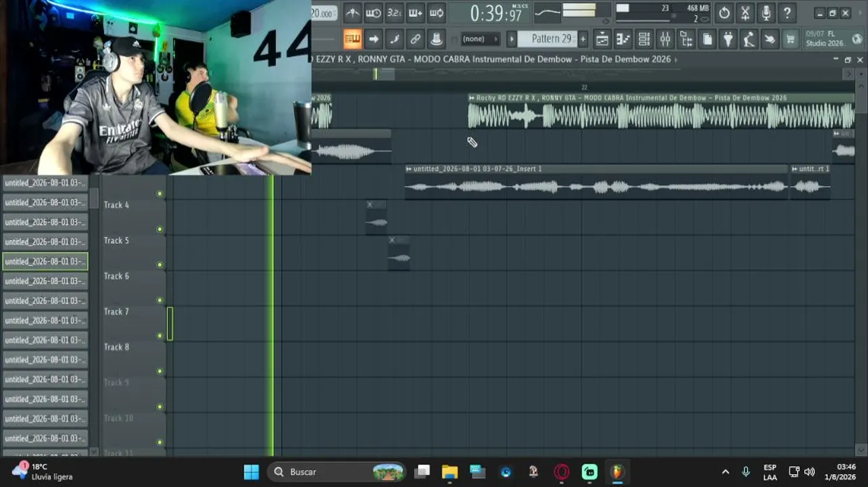Click bar 22 on the timeline ruler
This screenshot has width=868, height=487.
[584, 87]
